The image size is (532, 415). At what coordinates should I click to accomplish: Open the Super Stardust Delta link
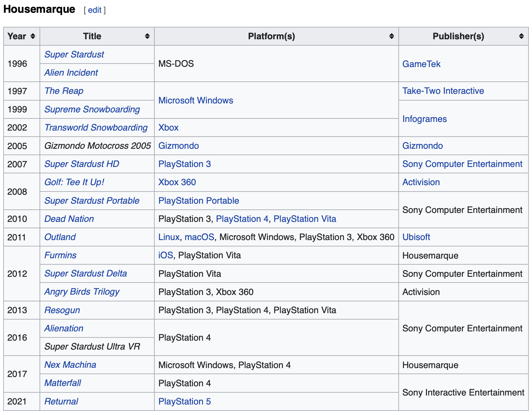(x=85, y=273)
